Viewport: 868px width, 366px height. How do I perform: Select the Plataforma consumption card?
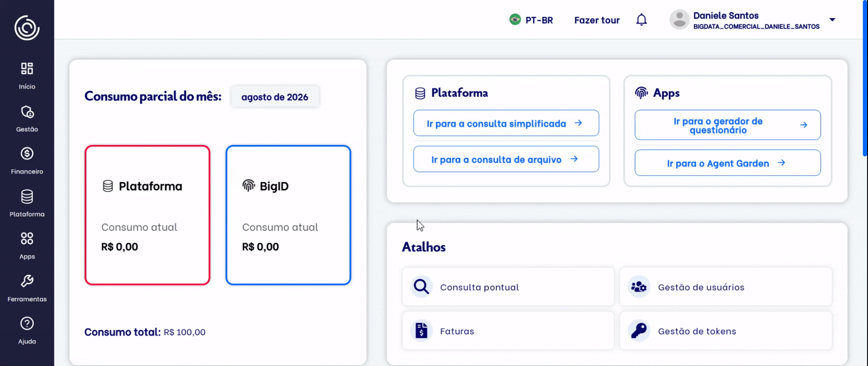pyautogui.click(x=147, y=215)
